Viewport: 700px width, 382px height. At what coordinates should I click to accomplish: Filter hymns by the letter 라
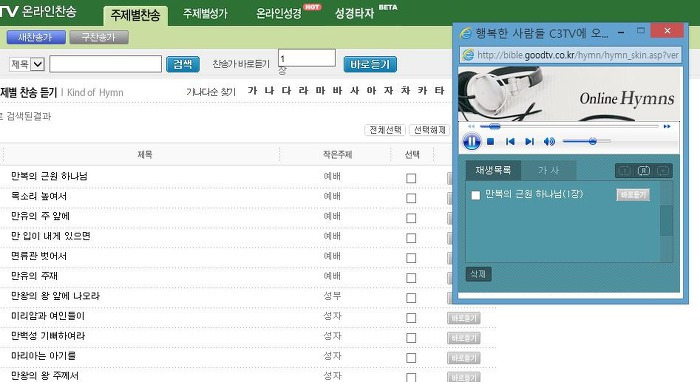point(303,91)
